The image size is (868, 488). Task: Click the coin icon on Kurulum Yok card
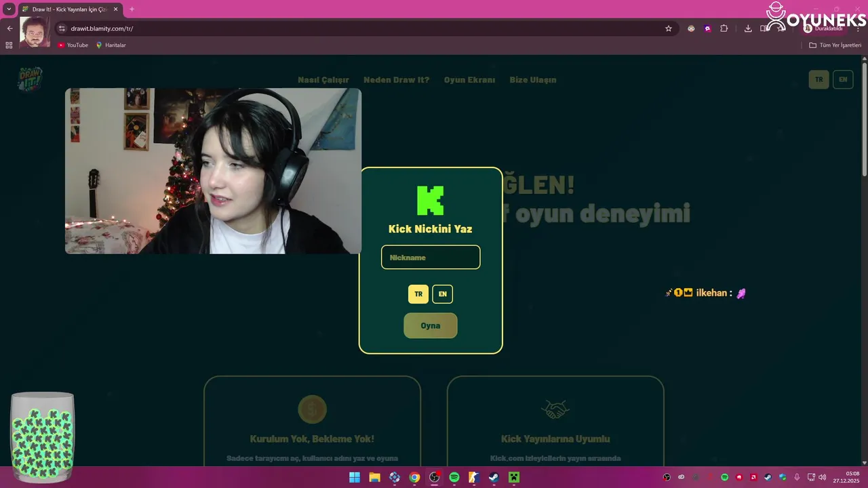coord(313,409)
